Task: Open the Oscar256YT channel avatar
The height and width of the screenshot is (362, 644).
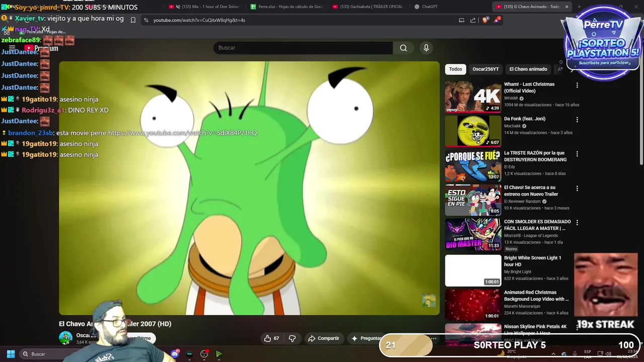Action: [65, 338]
